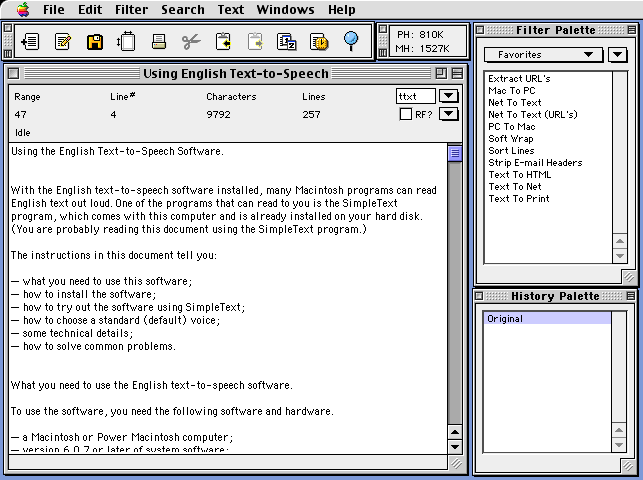The width and height of the screenshot is (643, 480).
Task: Click Filter Palette list scroll up arrow
Action: pyautogui.click(x=620, y=241)
